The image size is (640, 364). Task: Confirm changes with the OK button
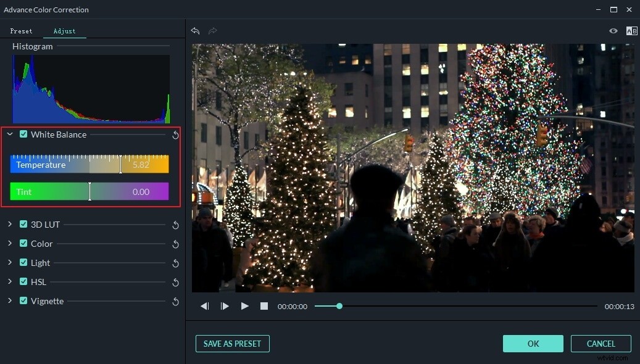pyautogui.click(x=533, y=344)
